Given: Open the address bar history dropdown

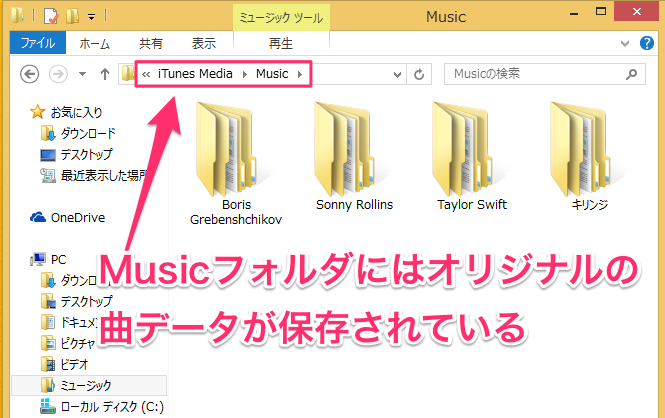Looking at the screenshot, I should pyautogui.click(x=397, y=75).
